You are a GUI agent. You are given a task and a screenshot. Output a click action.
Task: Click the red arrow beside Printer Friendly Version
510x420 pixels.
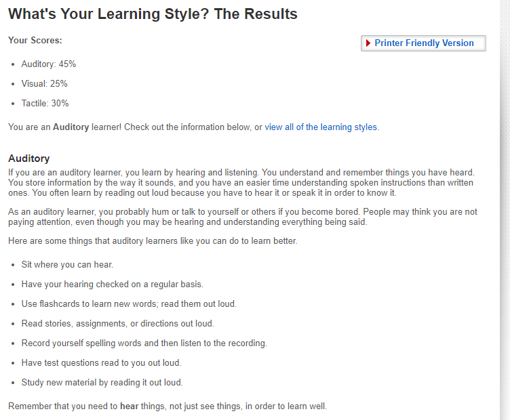[368, 43]
